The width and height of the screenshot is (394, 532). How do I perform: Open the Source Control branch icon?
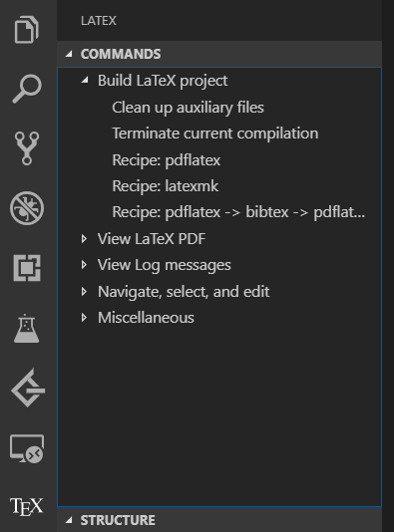point(27,148)
